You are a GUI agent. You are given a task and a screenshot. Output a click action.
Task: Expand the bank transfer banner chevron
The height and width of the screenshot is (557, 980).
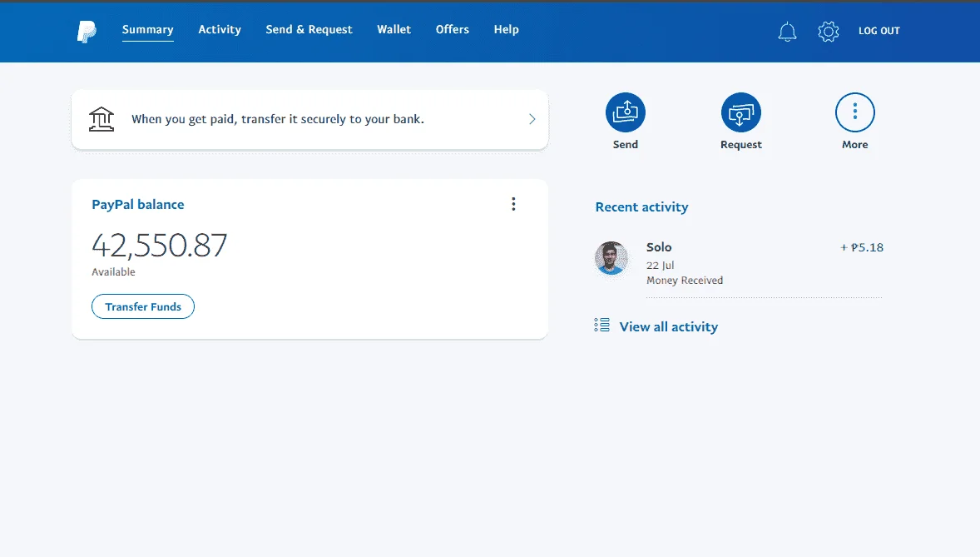(x=532, y=119)
